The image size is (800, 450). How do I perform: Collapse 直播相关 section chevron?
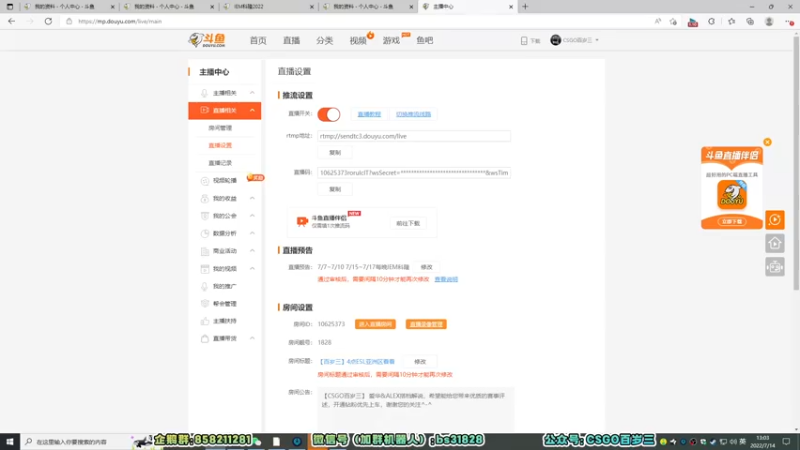(252, 110)
